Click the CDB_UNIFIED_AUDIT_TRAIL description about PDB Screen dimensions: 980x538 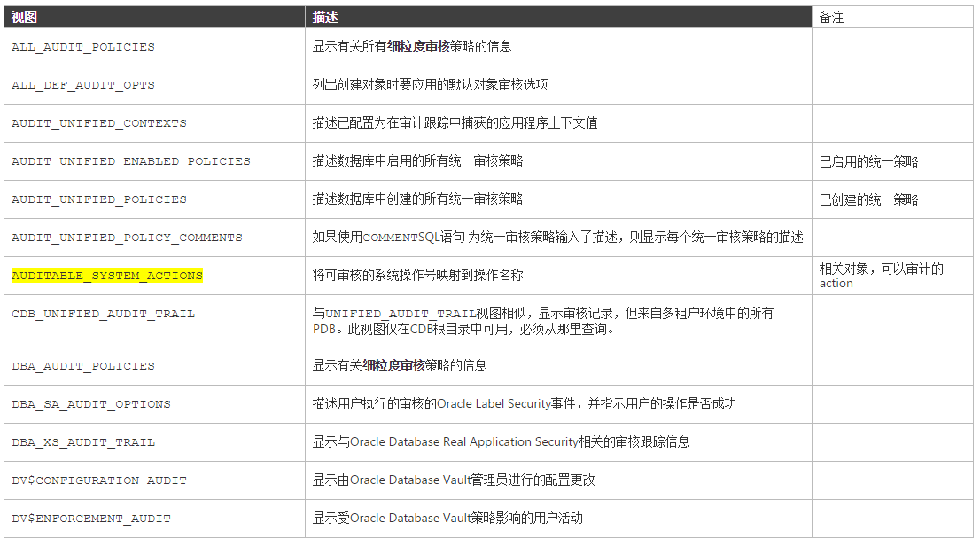click(x=543, y=321)
